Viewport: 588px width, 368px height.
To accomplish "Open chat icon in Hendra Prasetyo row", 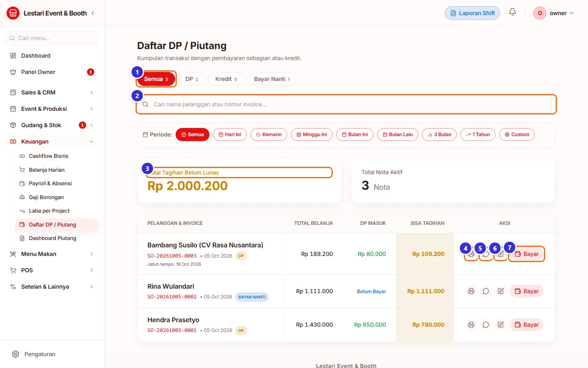I will tap(486, 325).
